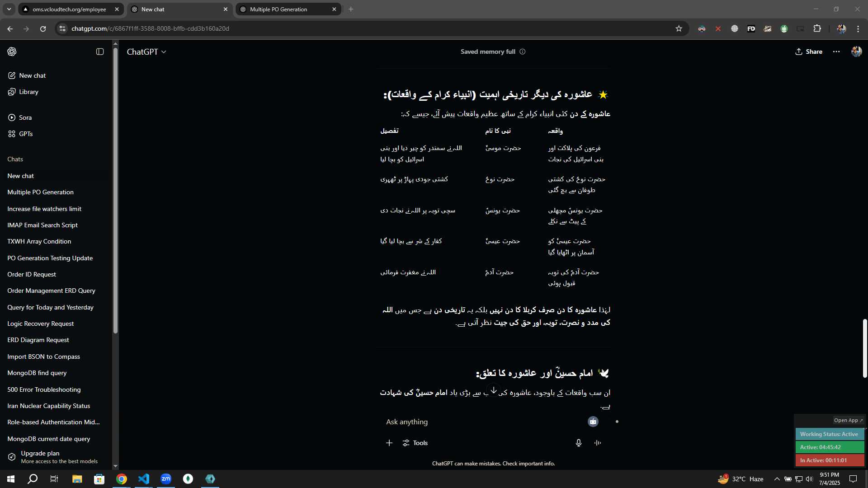View site information icon in address bar

tap(62, 28)
